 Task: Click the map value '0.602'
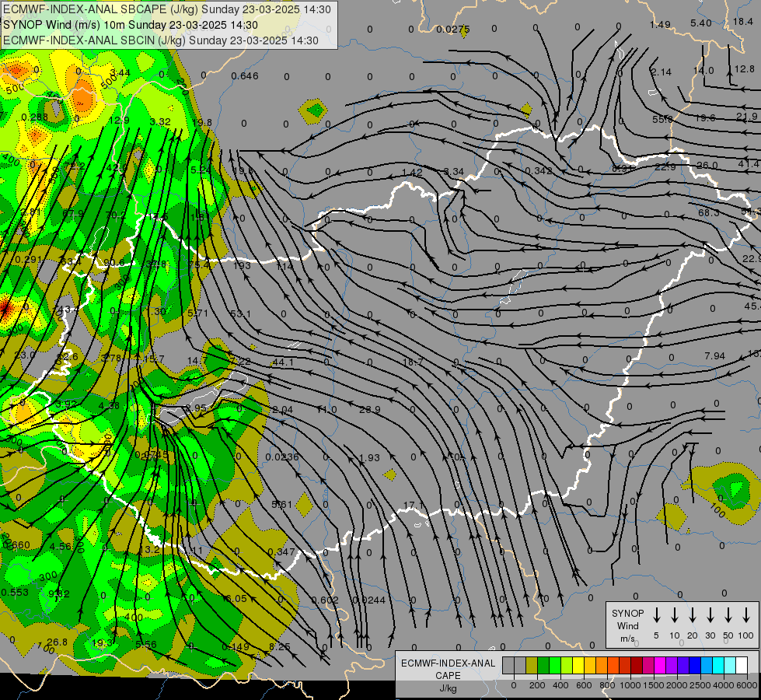point(325,600)
